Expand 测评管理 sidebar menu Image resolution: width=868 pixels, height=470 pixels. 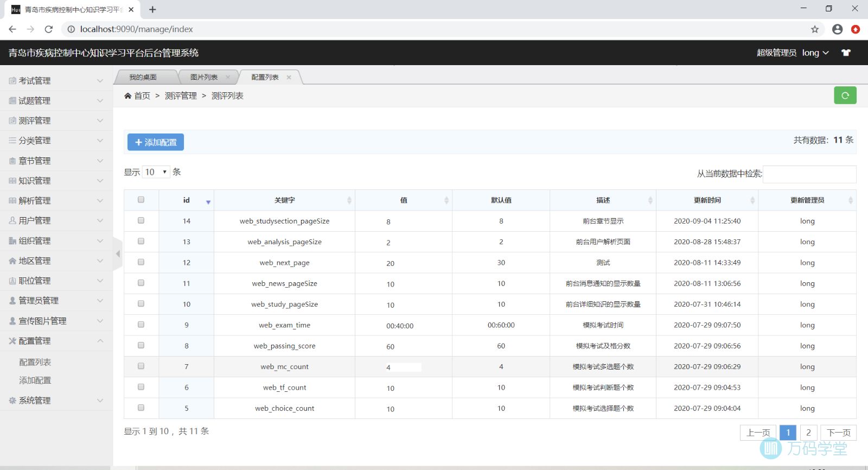[56, 120]
